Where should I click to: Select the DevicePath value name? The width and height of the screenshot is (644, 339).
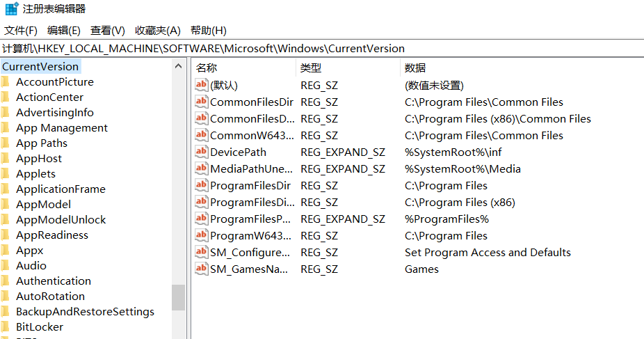pyautogui.click(x=239, y=152)
